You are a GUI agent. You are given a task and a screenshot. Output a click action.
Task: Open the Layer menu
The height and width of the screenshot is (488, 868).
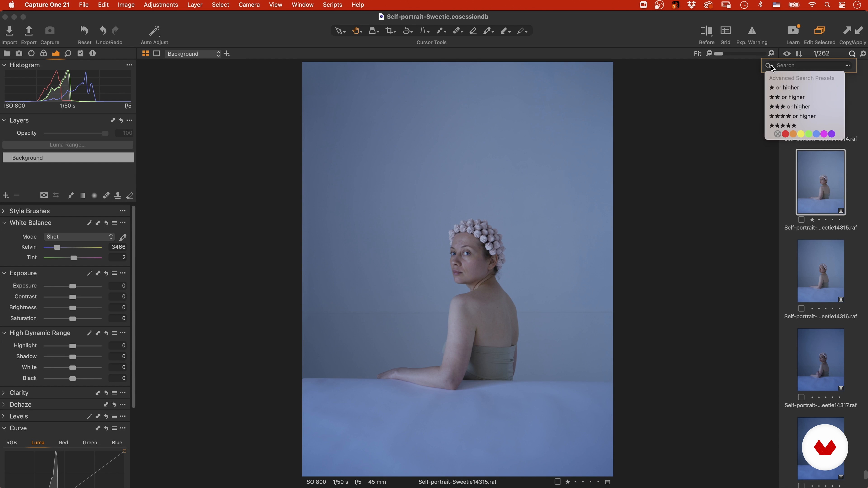click(195, 5)
